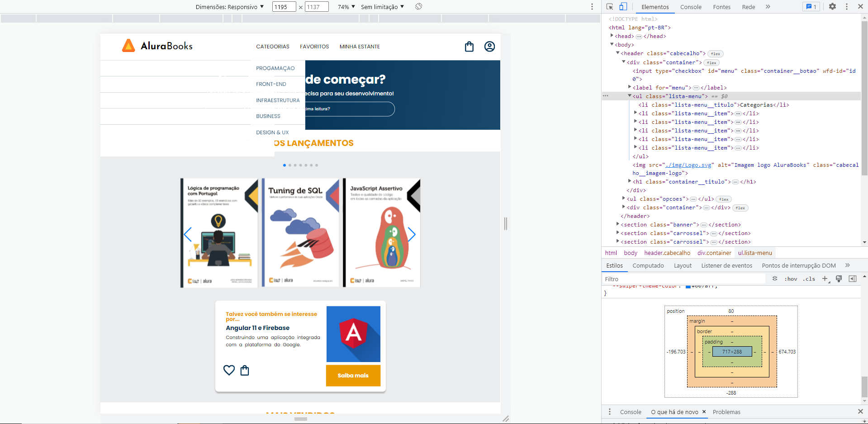Expand the head element node
Viewport: 868px width, 424px height.
point(612,36)
